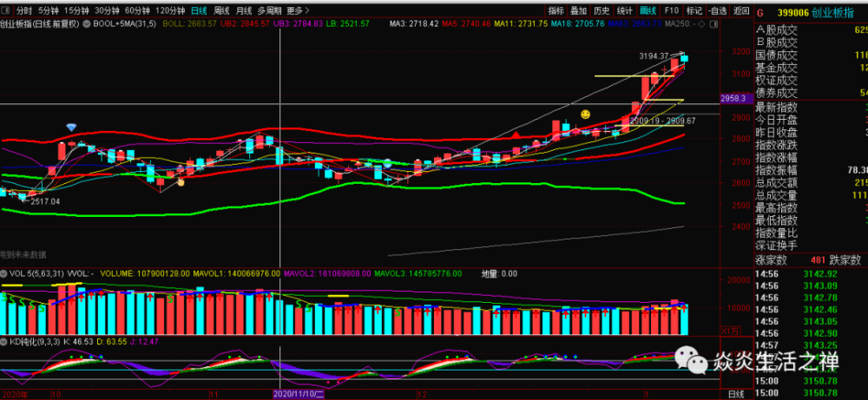Click the 3194.37 high price label
Viewport: 868px width, 400px height.
click(x=654, y=56)
